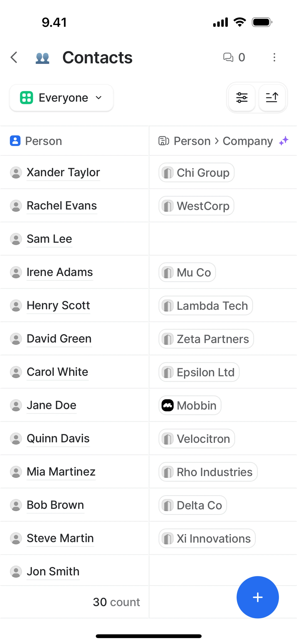Image resolution: width=297 pixels, height=644 pixels.
Task: Open the three-dot more options menu
Action: click(x=274, y=58)
